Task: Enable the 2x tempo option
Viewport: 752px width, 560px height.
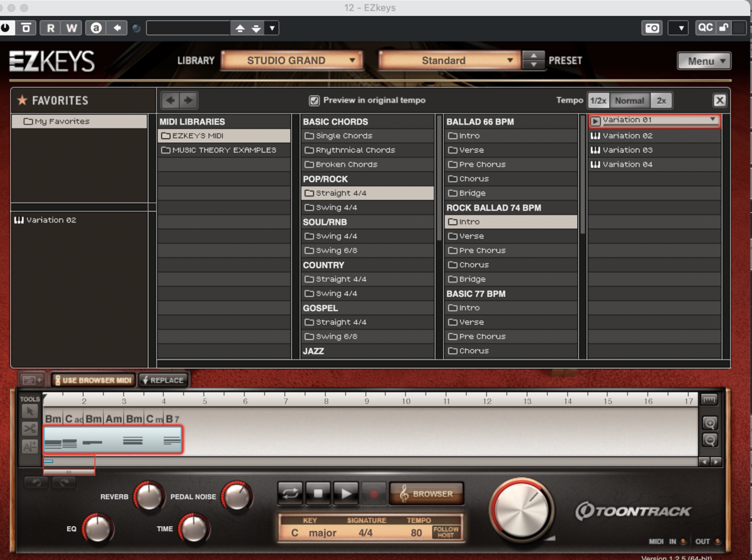Action: pyautogui.click(x=661, y=100)
